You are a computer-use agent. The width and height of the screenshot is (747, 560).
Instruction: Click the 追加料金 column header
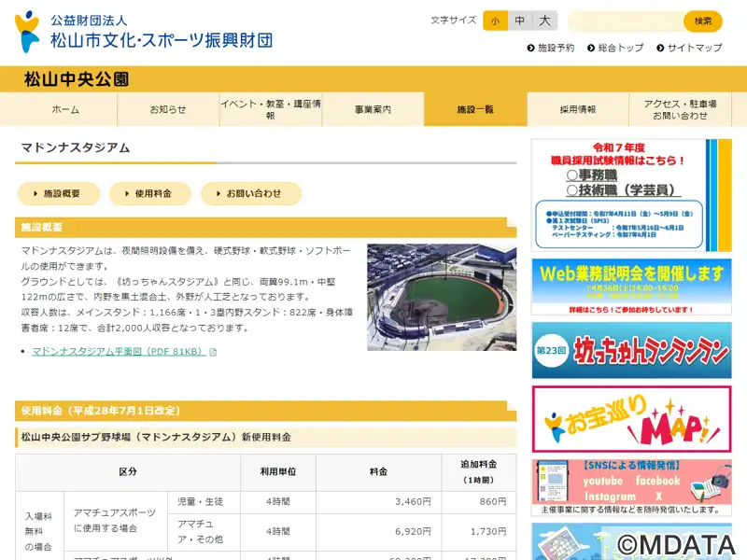479,472
